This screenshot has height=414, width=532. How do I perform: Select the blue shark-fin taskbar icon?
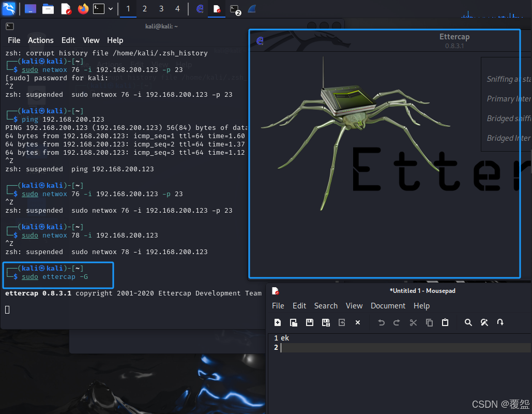pos(252,9)
